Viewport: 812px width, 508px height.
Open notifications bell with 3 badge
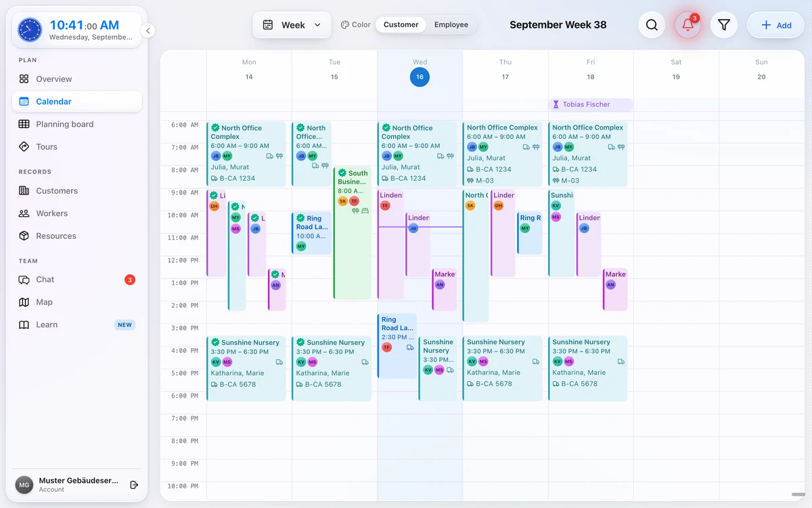pyautogui.click(x=688, y=25)
